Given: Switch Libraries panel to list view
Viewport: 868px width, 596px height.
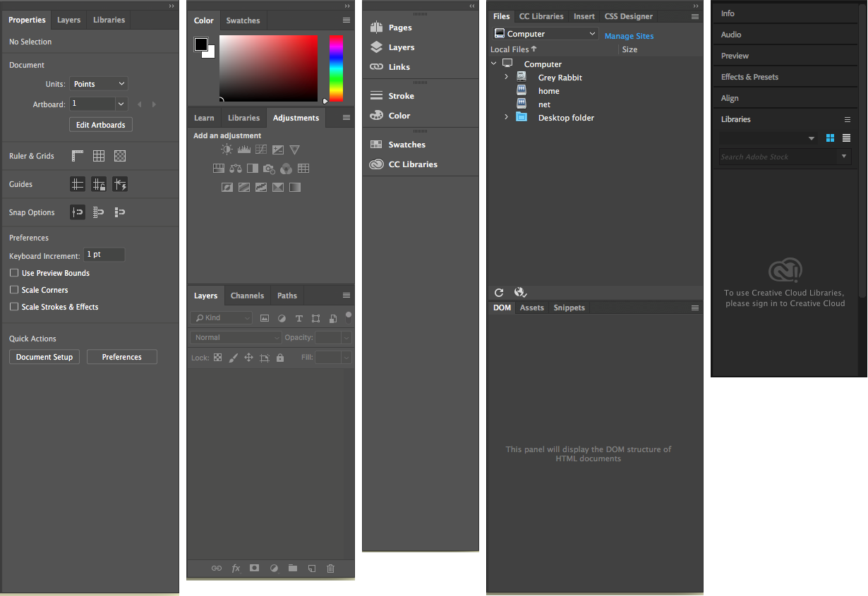Looking at the screenshot, I should 846,138.
